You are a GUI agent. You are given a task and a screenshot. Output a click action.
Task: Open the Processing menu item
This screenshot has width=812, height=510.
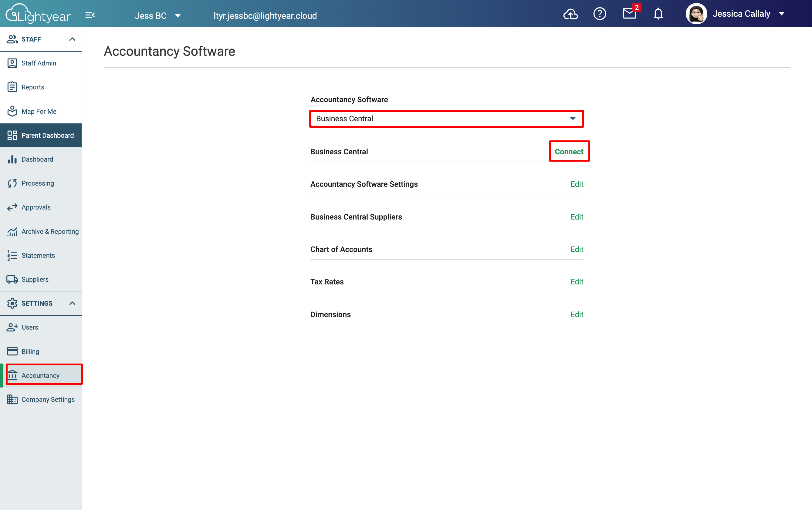(41, 183)
